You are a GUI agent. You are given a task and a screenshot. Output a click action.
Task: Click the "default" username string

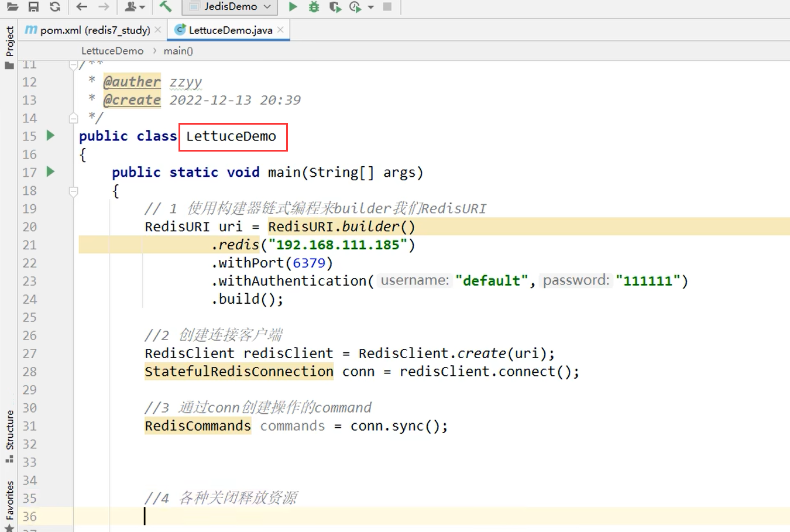492,281
